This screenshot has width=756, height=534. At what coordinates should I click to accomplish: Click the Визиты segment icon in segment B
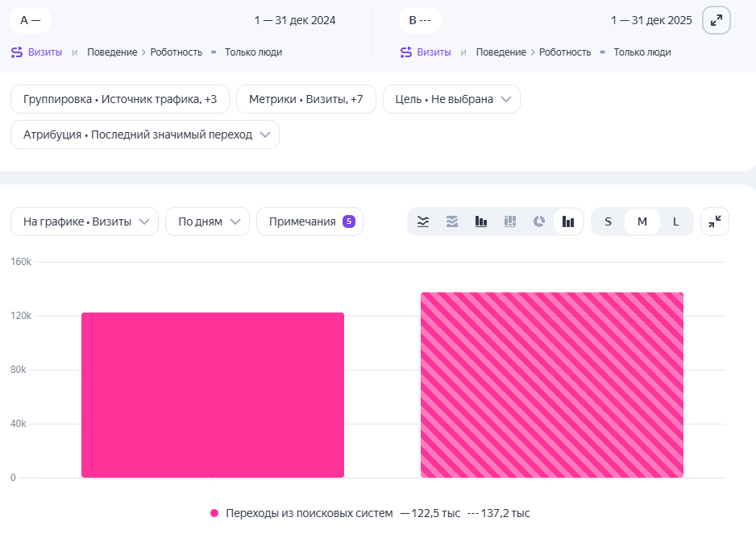pos(406,52)
